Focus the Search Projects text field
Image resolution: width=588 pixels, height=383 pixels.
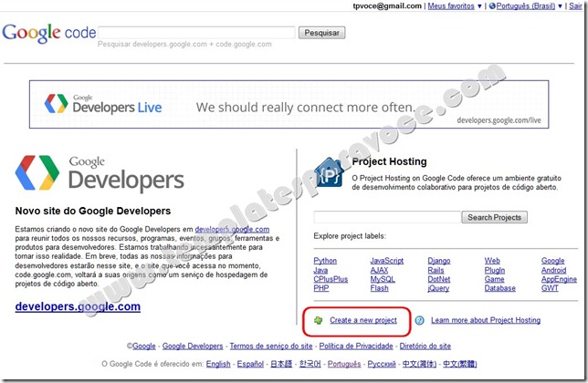pos(387,217)
